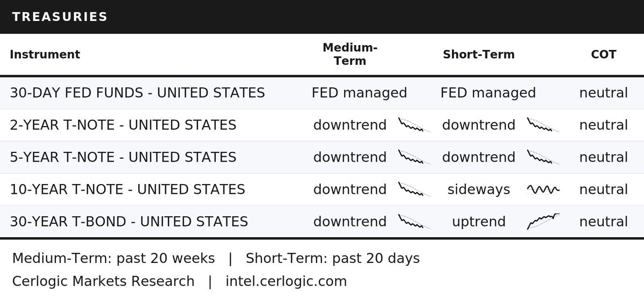Select the Instrument column header
Viewport: 644px width, 300px height.
click(45, 54)
